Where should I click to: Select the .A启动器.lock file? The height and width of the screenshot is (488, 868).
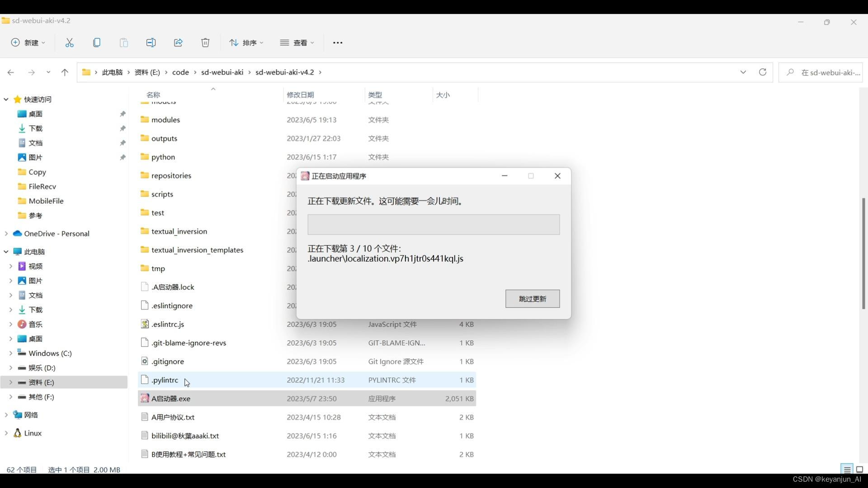173,287
